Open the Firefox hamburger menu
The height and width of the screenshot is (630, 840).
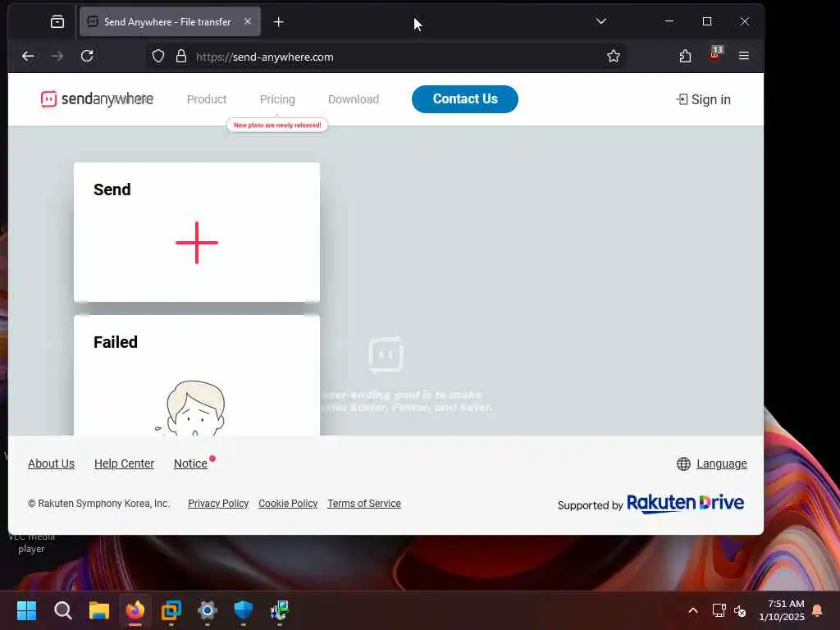click(x=743, y=56)
